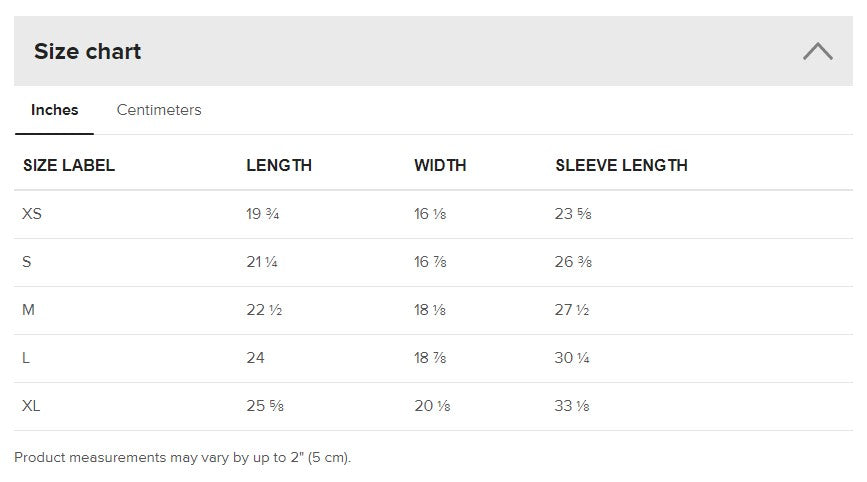Click the SIZE LABEL column header
867x482 pixels.
[x=69, y=165]
